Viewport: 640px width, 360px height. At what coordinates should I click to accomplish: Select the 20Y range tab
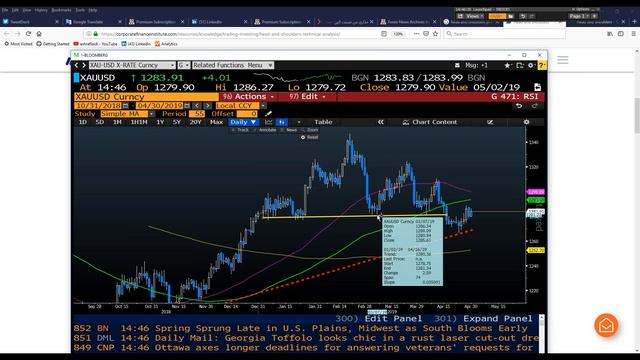(x=196, y=122)
